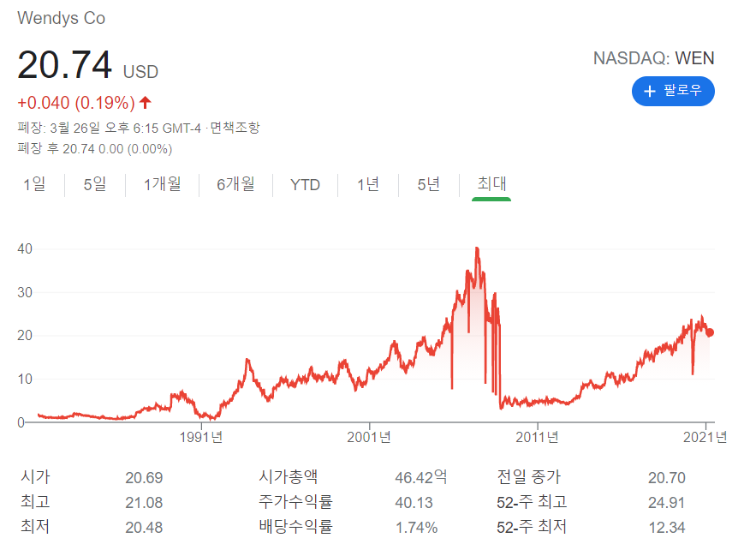Screen dimensions: 756x556
Task: Open the YTD chart range
Action: pyautogui.click(x=305, y=185)
